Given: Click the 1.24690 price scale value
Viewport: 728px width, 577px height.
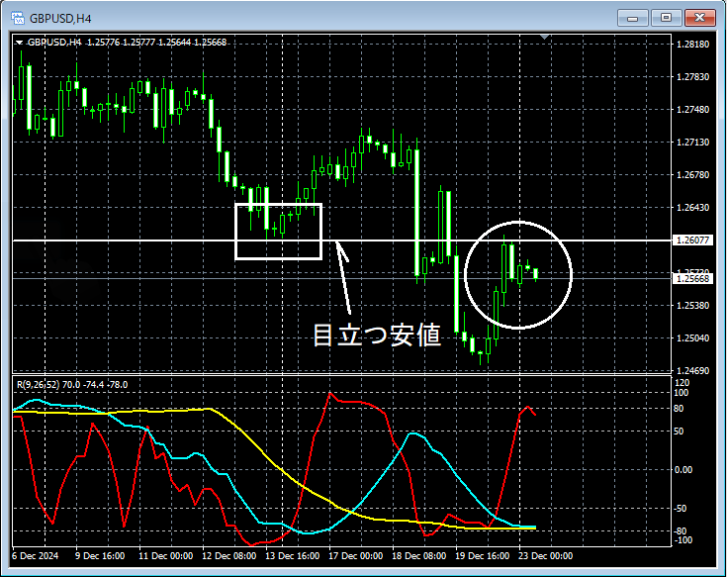Looking at the screenshot, I should (692, 371).
